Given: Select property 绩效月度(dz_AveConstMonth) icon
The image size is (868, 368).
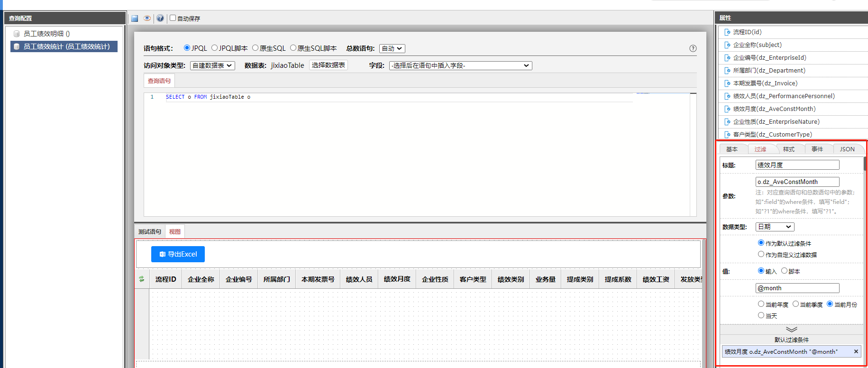Looking at the screenshot, I should (x=727, y=109).
